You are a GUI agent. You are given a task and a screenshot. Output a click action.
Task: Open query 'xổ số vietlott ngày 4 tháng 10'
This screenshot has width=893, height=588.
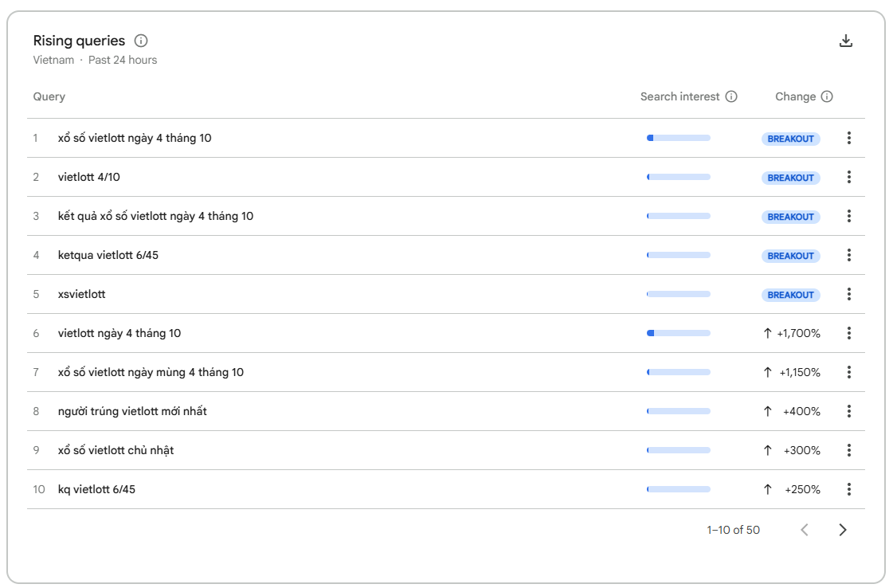point(135,138)
